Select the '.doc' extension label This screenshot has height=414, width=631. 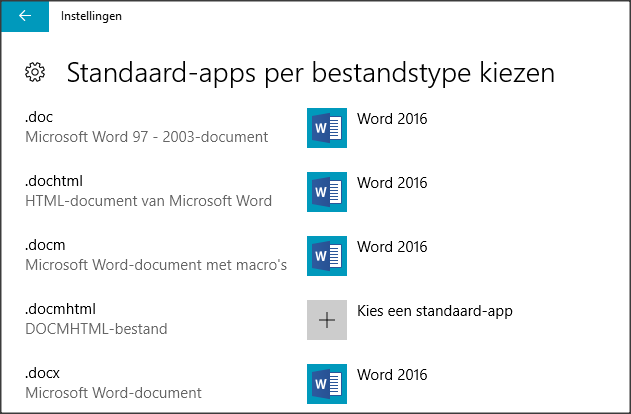pyautogui.click(x=39, y=117)
